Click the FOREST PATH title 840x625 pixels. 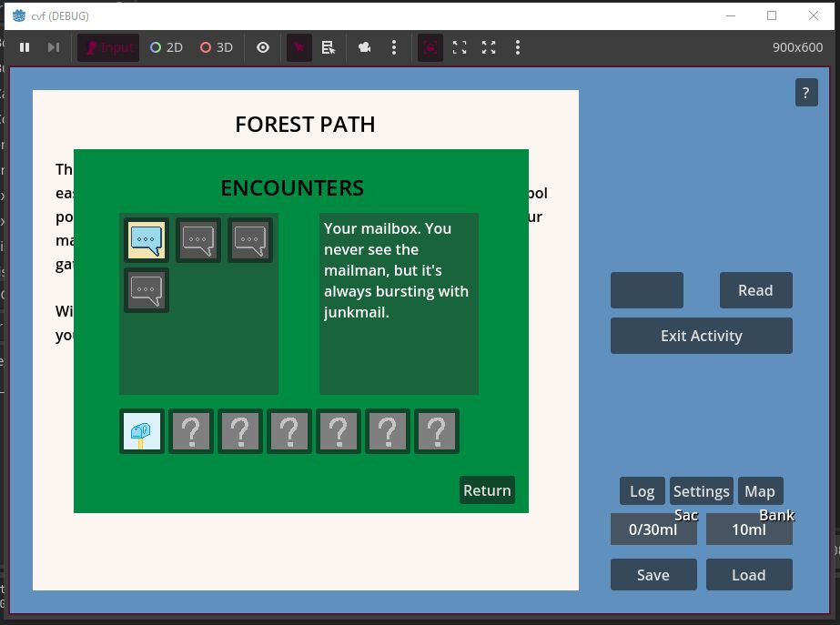pyautogui.click(x=306, y=125)
